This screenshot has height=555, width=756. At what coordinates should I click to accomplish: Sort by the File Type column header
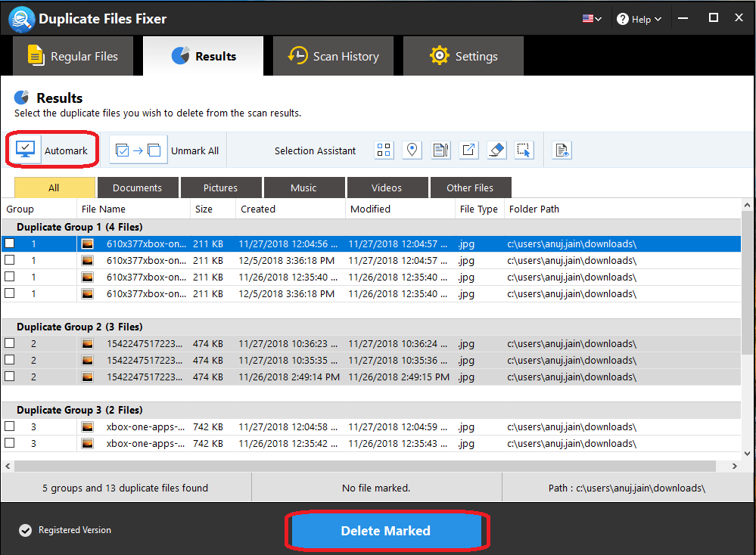(x=479, y=209)
